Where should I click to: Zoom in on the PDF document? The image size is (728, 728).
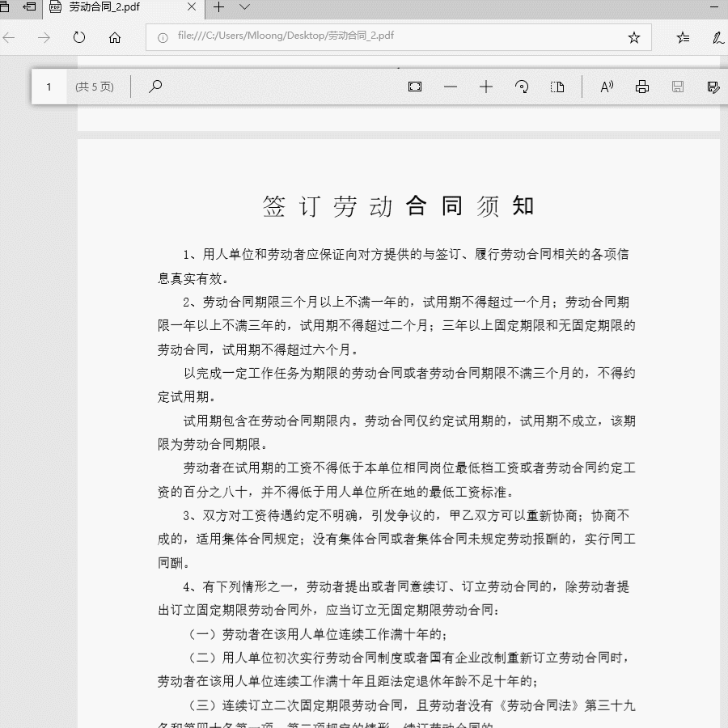(x=486, y=87)
